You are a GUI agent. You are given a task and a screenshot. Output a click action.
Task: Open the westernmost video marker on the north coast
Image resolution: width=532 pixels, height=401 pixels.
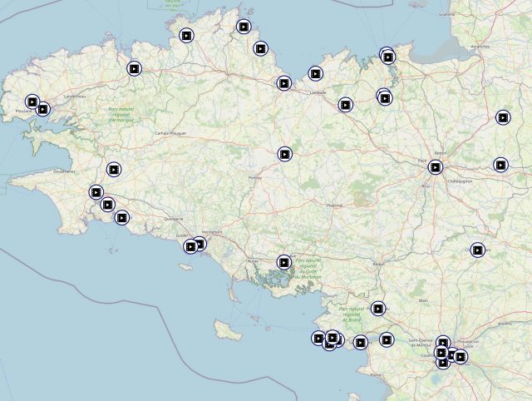point(186,35)
